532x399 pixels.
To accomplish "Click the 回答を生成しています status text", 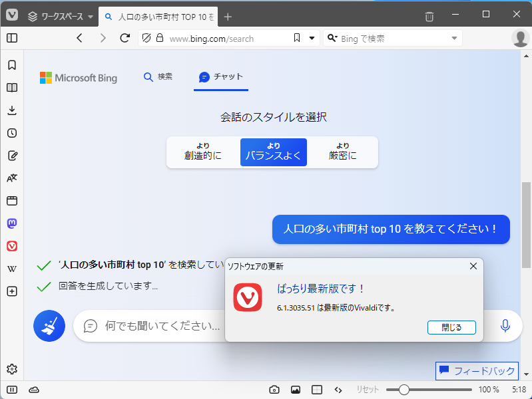I will click(108, 286).
